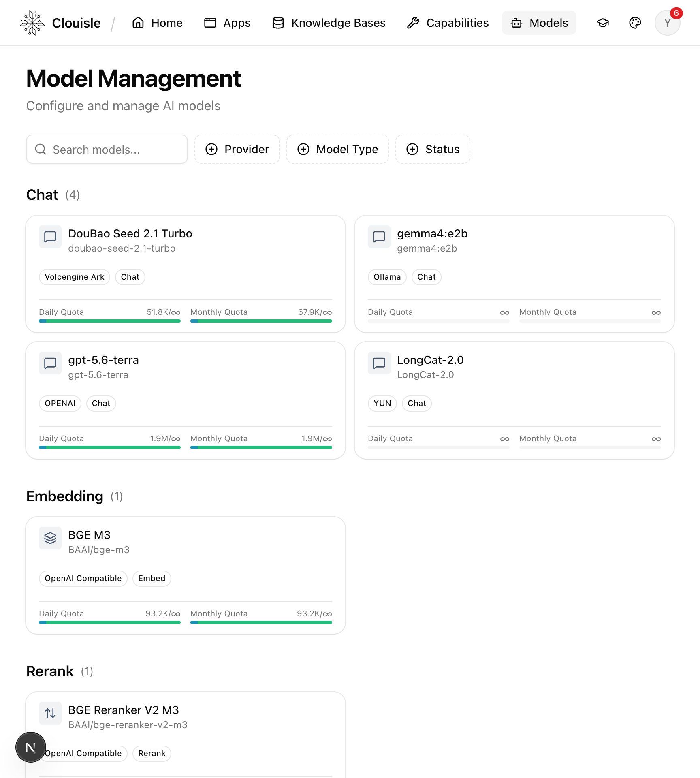700x778 pixels.
Task: Click the 67.9K/∞ monthly quota value
Action: click(x=315, y=312)
